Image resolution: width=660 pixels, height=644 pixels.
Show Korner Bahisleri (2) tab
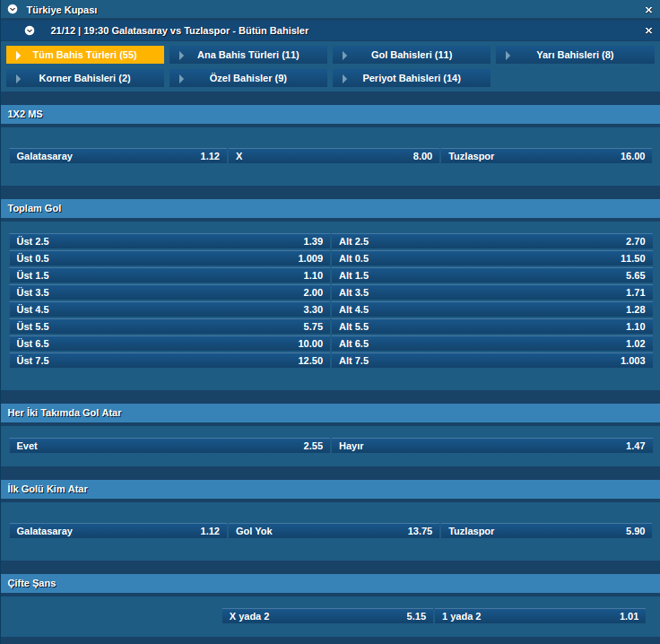pos(85,78)
